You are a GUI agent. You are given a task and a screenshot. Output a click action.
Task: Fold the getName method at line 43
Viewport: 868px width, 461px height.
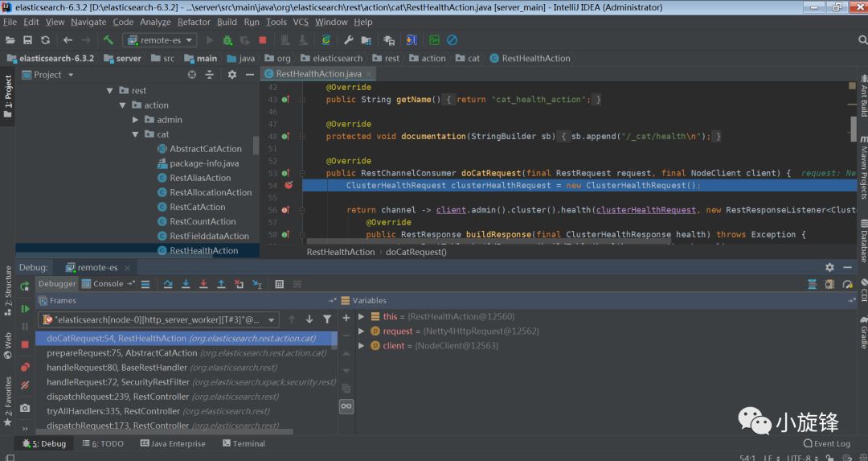[302, 100]
